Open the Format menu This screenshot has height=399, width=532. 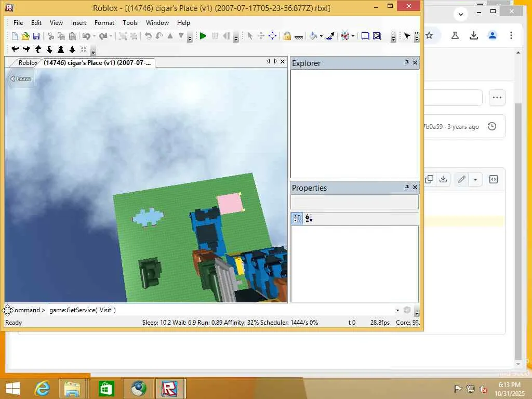[x=104, y=23]
